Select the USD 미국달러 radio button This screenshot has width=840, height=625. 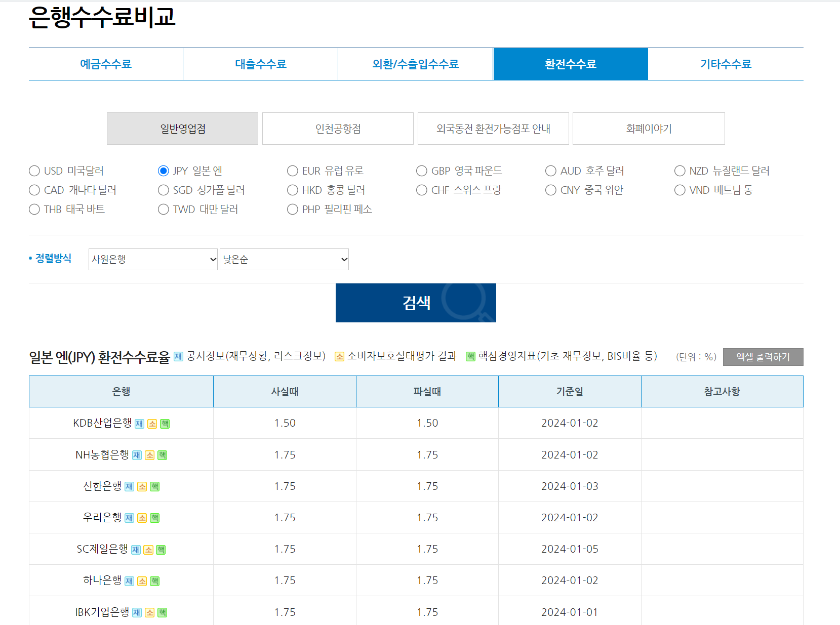click(x=34, y=171)
